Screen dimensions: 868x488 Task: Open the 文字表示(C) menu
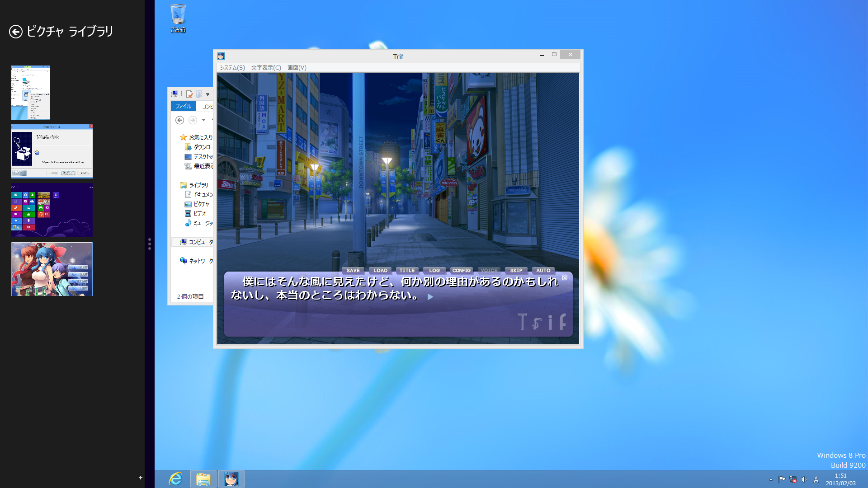tap(266, 68)
